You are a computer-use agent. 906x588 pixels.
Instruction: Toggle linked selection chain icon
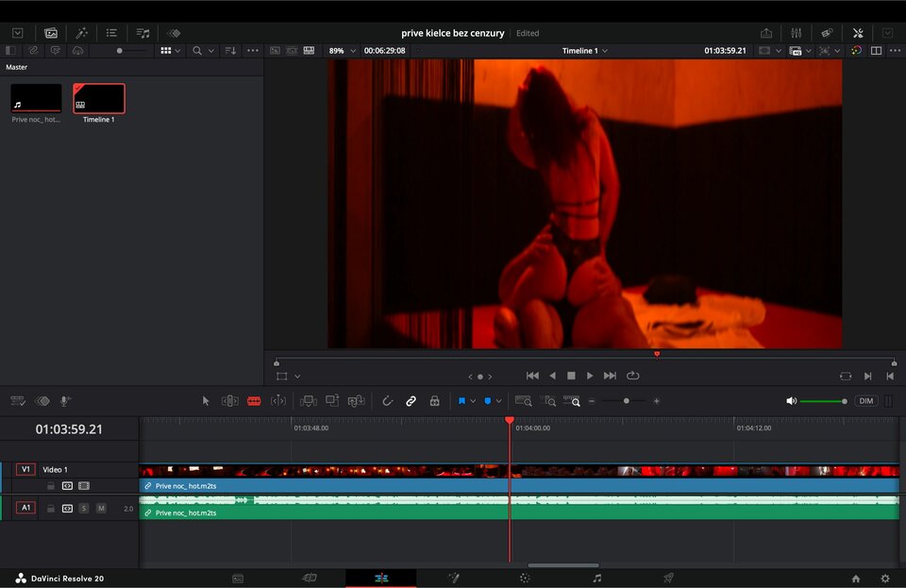[411, 401]
